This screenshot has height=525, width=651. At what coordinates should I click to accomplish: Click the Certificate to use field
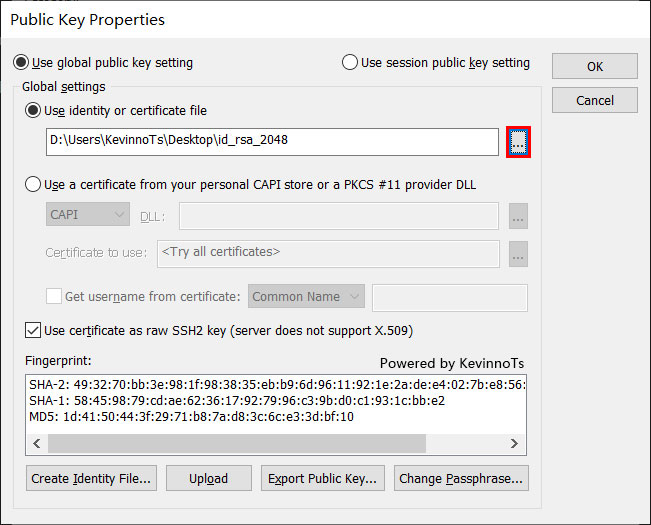(328, 254)
